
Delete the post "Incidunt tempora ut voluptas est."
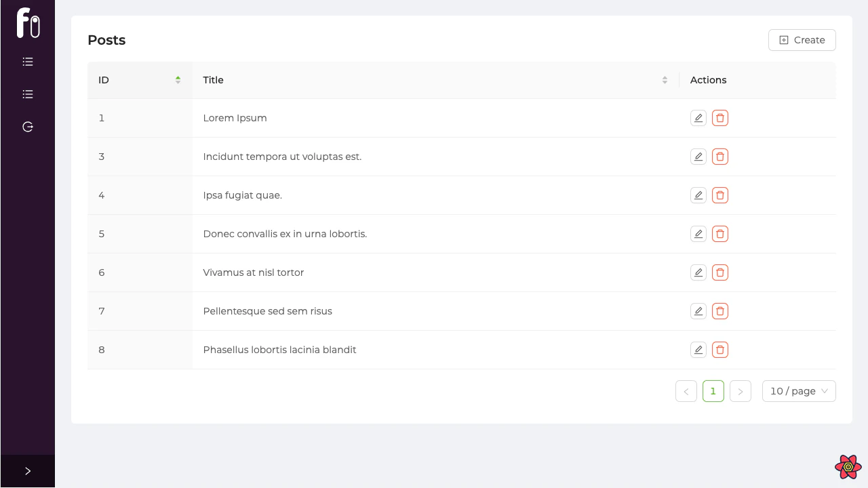(x=720, y=157)
